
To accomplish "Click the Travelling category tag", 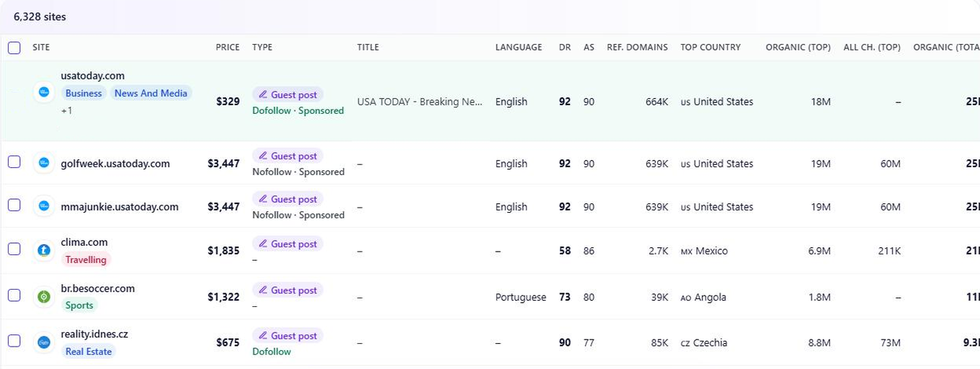I will pyautogui.click(x=86, y=259).
